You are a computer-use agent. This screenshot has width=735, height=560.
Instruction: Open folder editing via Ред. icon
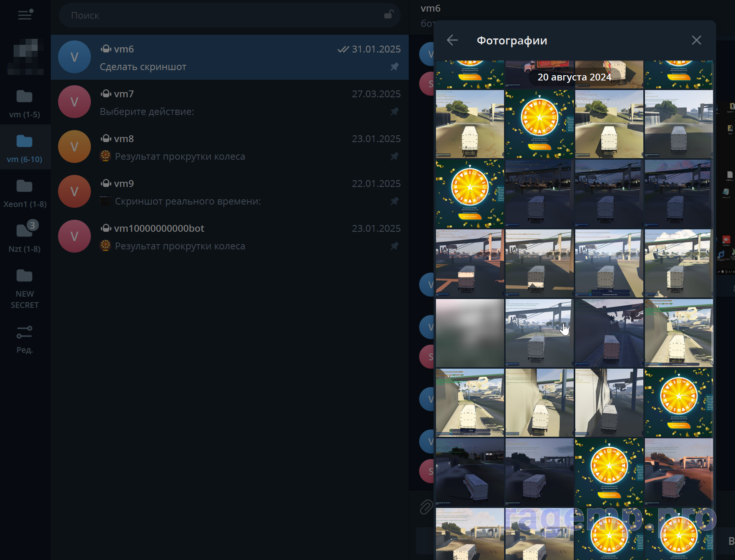pos(25,338)
